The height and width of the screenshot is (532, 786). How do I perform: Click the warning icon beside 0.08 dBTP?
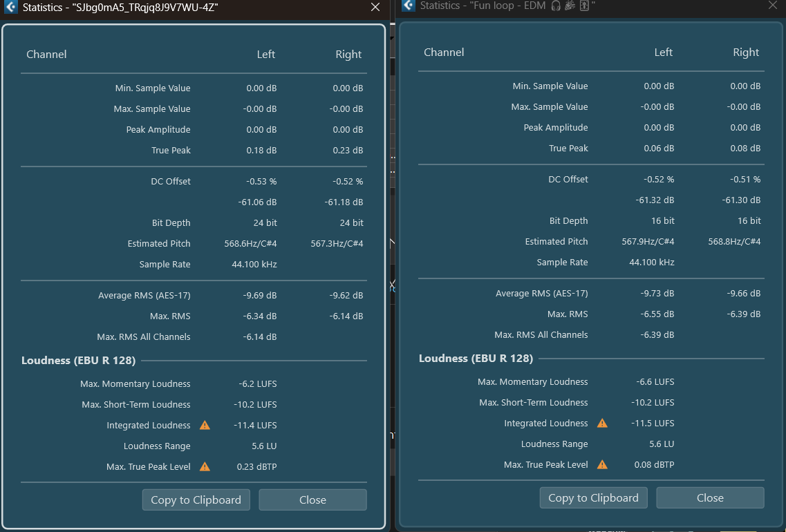(x=602, y=465)
